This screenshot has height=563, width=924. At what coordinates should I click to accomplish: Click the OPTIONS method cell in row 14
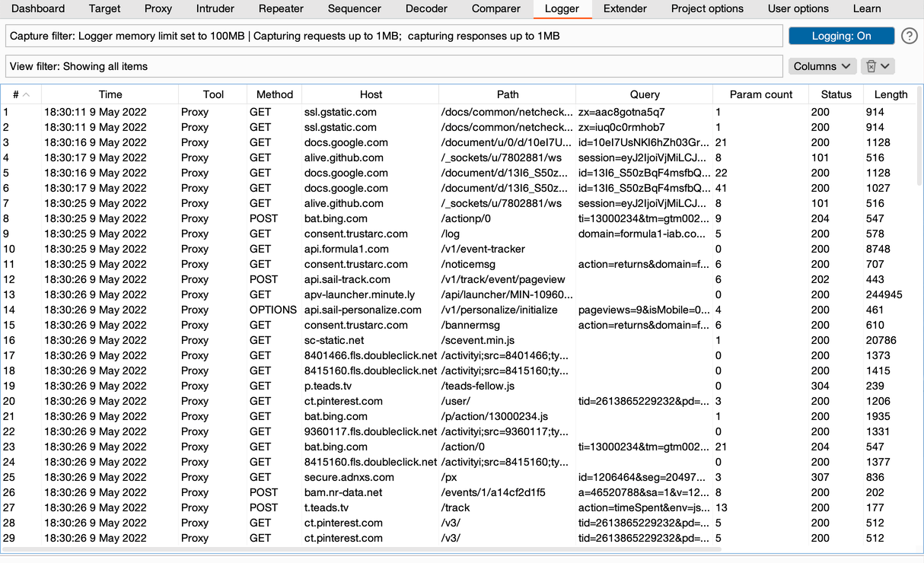pyautogui.click(x=273, y=310)
